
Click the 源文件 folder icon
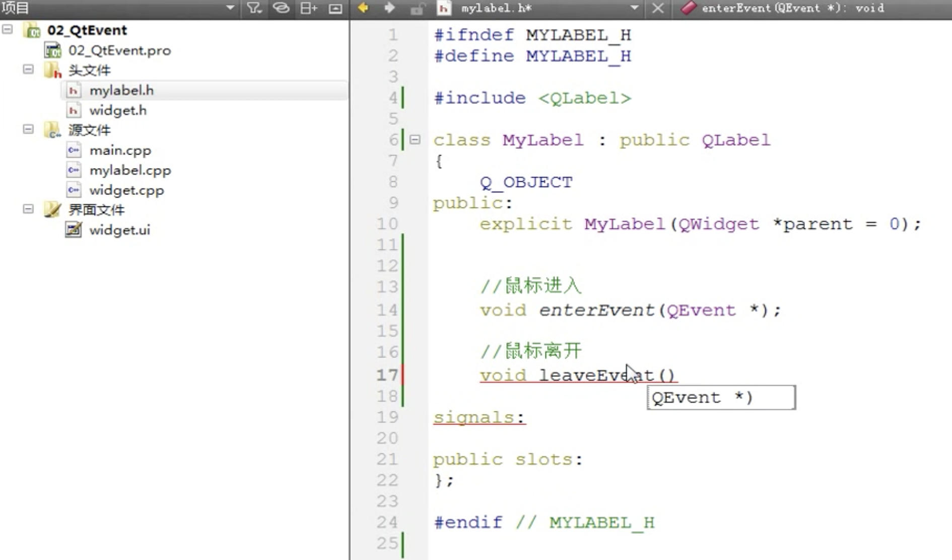pyautogui.click(x=52, y=130)
